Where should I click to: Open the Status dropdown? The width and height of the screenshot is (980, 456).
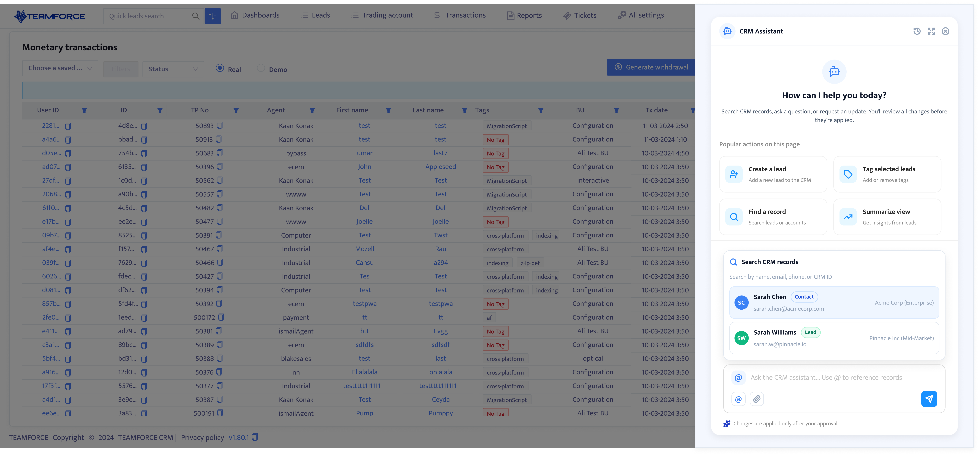173,69
